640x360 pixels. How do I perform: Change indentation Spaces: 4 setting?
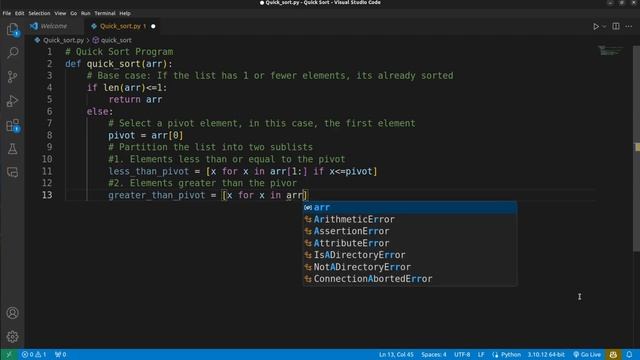point(434,354)
